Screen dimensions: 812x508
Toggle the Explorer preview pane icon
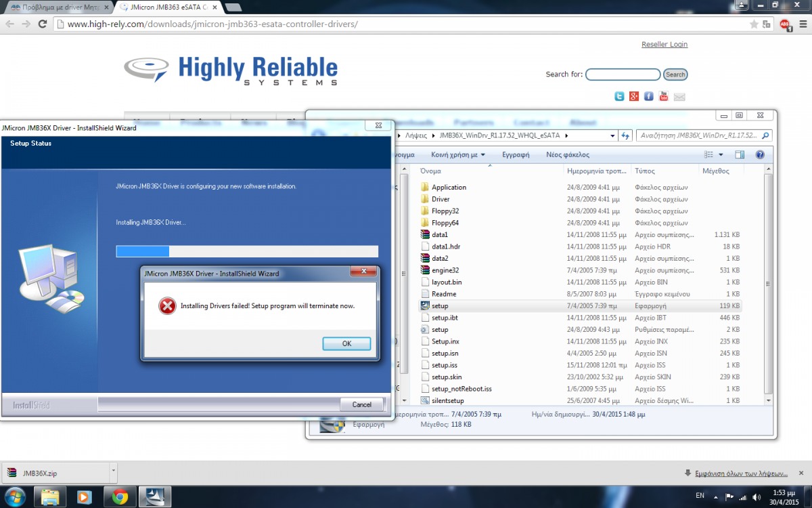(740, 154)
